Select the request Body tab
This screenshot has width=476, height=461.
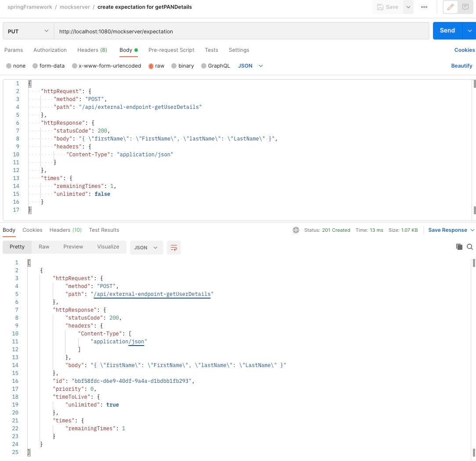click(128, 50)
